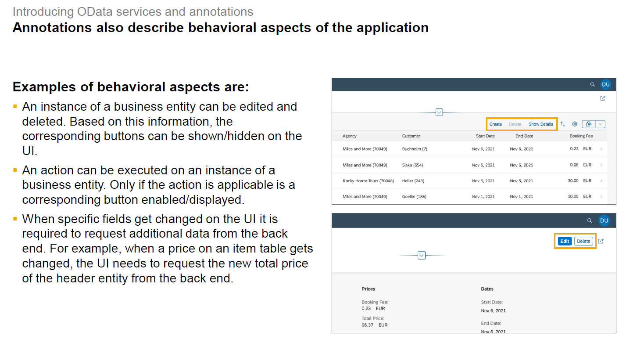
Task: Click Total Price value 96.37 EUR
Action: [375, 325]
